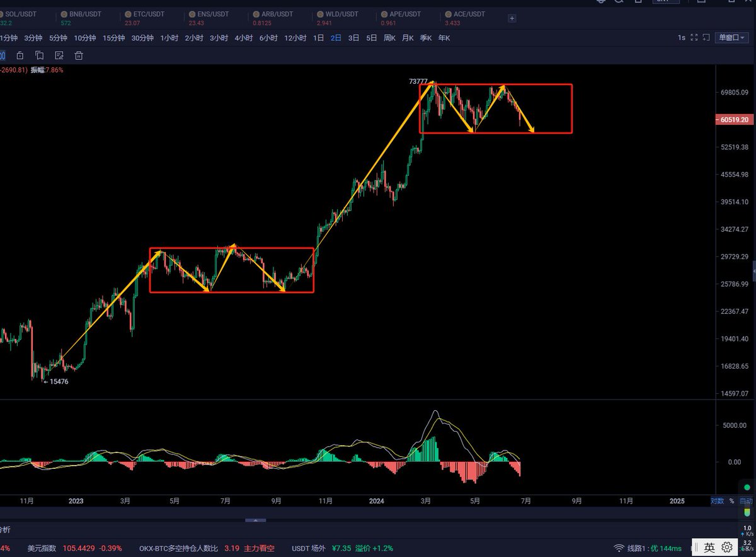Set chart to 年K yearly candles

[x=444, y=38]
